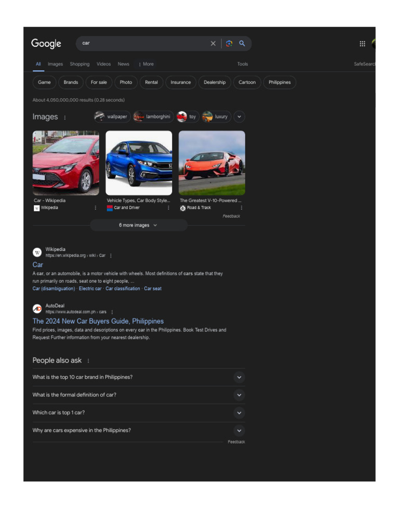
Task: Click the Road & Track source label
Action: point(199,208)
